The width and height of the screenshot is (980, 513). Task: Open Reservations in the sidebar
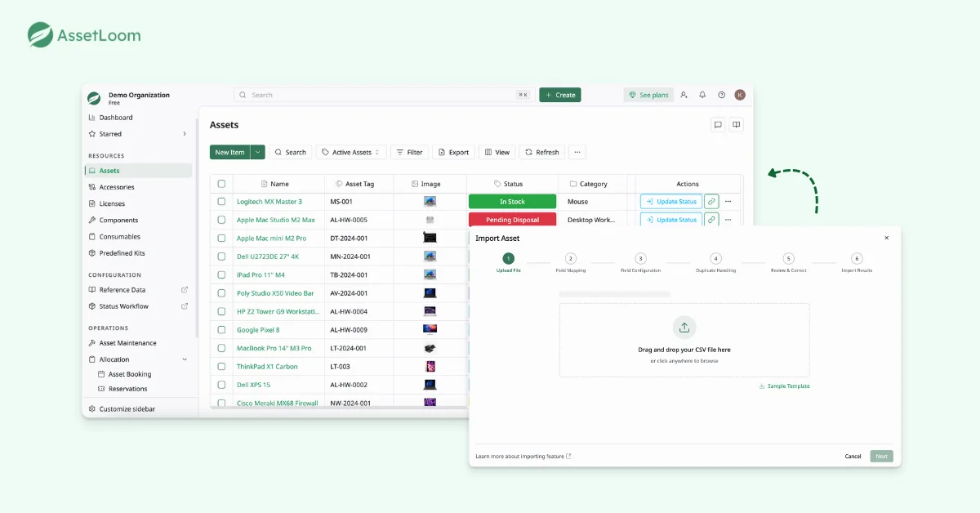pyautogui.click(x=128, y=389)
